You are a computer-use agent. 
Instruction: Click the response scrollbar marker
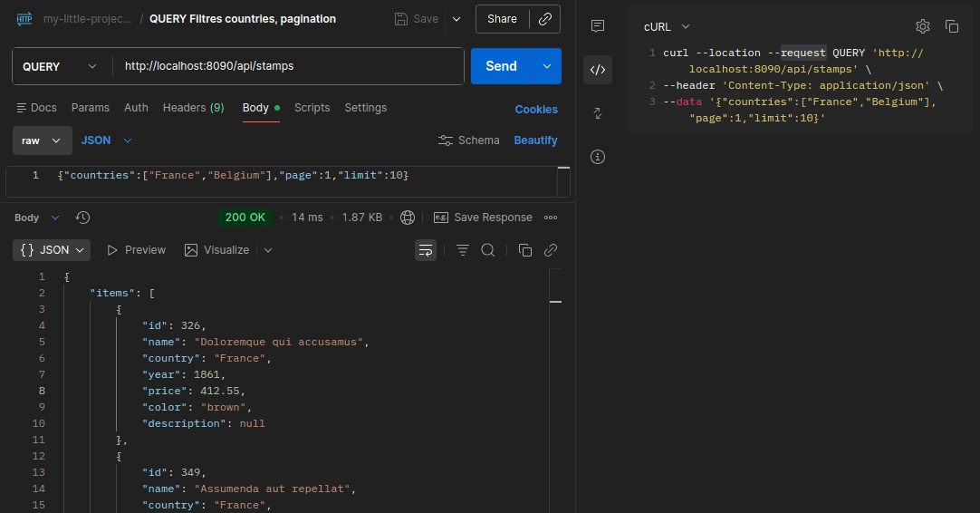[555, 302]
